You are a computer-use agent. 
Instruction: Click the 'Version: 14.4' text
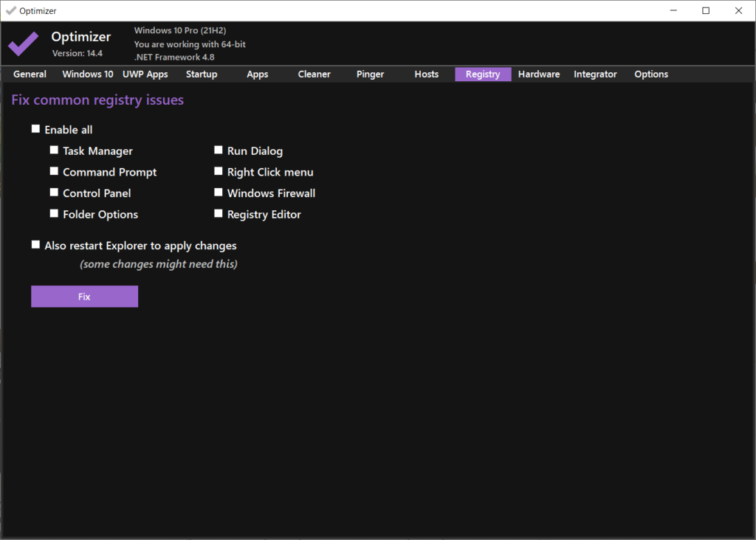tap(77, 53)
